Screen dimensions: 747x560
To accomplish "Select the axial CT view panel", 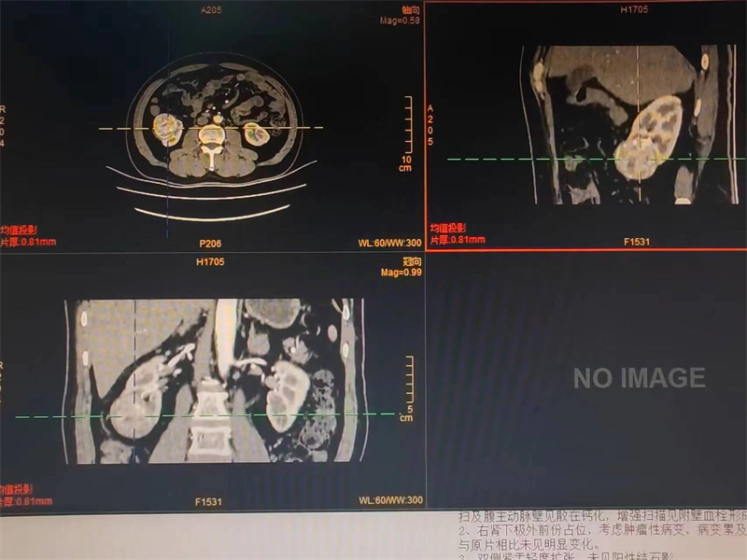I will (x=212, y=126).
